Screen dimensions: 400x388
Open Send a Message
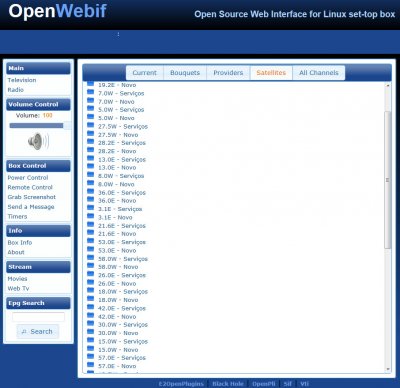click(x=31, y=207)
